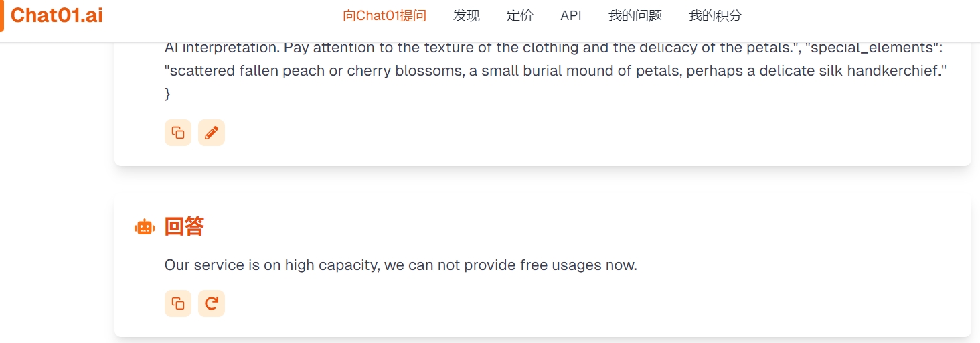Click the closing curly brace of the prompt
Screen dimensions: 980x343
(x=167, y=94)
